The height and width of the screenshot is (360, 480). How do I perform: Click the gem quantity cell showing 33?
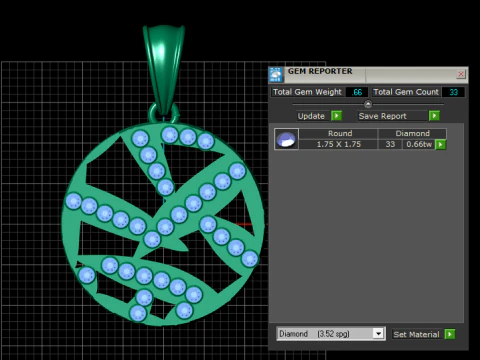(x=390, y=144)
